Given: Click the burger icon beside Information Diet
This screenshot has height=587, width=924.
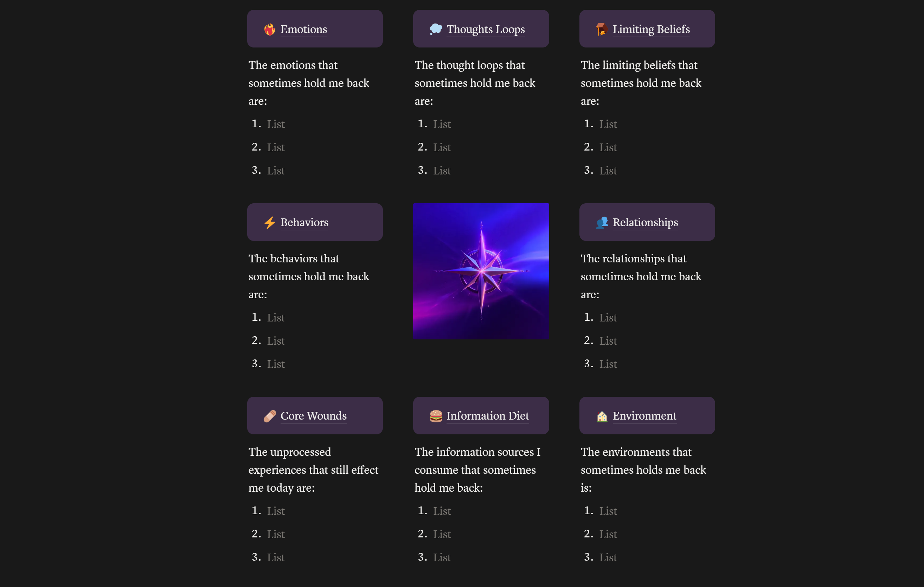Looking at the screenshot, I should 436,416.
